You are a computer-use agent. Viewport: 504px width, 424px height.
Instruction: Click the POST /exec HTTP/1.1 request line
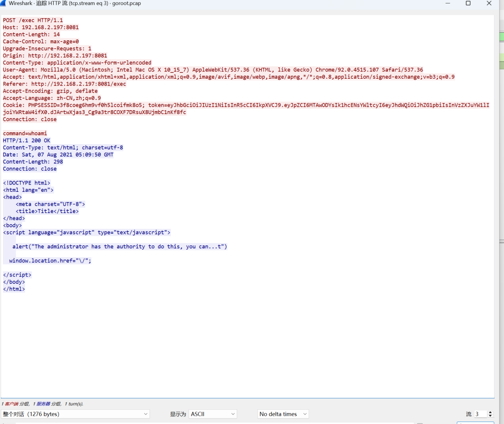[x=33, y=20]
